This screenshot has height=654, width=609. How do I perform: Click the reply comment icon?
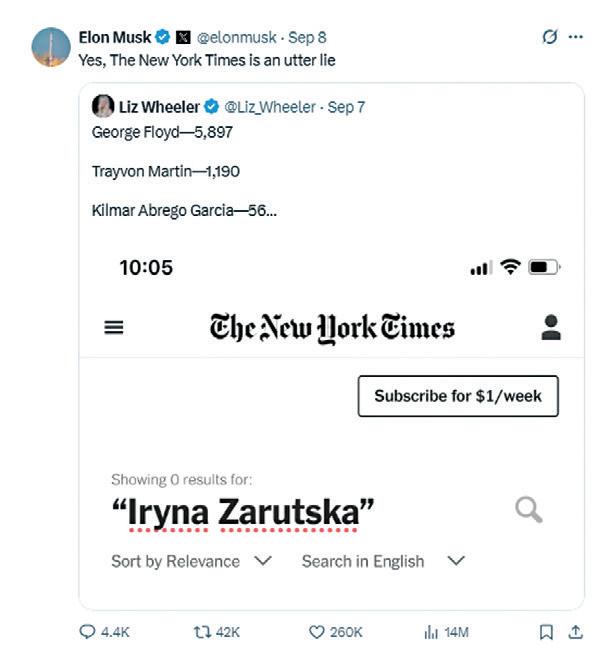87,632
